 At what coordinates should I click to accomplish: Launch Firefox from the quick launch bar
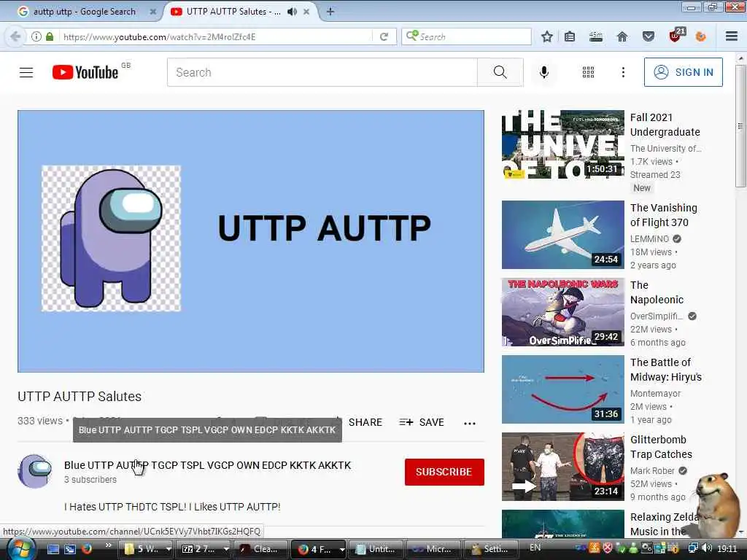click(x=86, y=549)
